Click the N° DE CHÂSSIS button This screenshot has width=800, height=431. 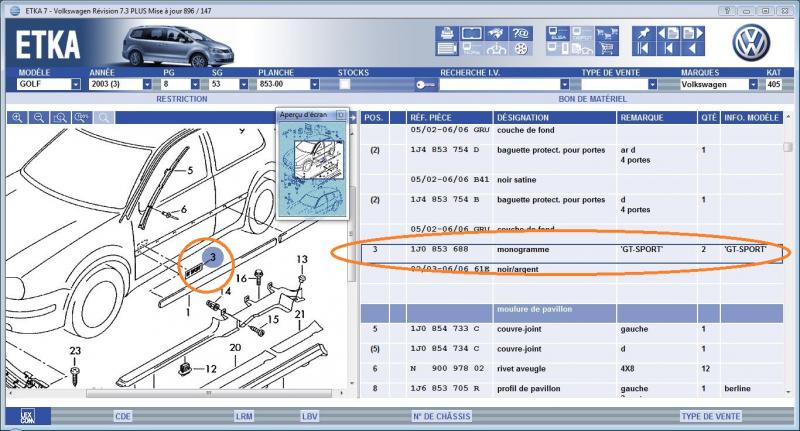click(x=442, y=416)
